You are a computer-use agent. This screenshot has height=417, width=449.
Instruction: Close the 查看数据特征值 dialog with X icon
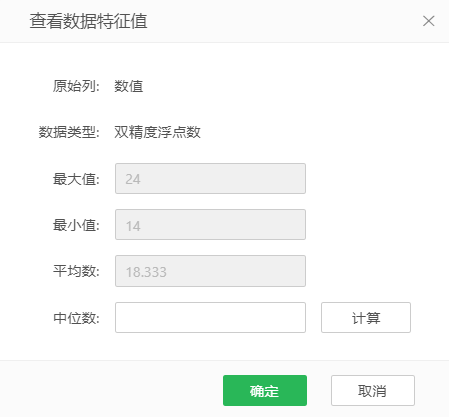(428, 21)
